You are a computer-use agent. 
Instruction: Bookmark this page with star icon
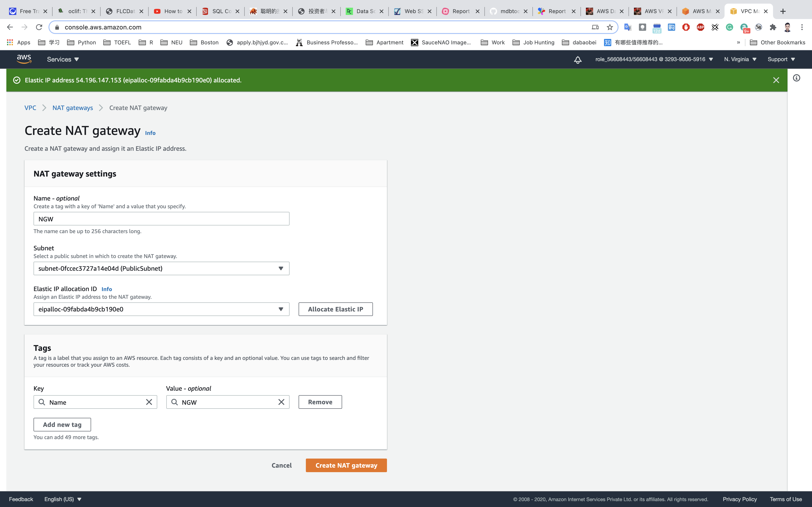click(610, 27)
